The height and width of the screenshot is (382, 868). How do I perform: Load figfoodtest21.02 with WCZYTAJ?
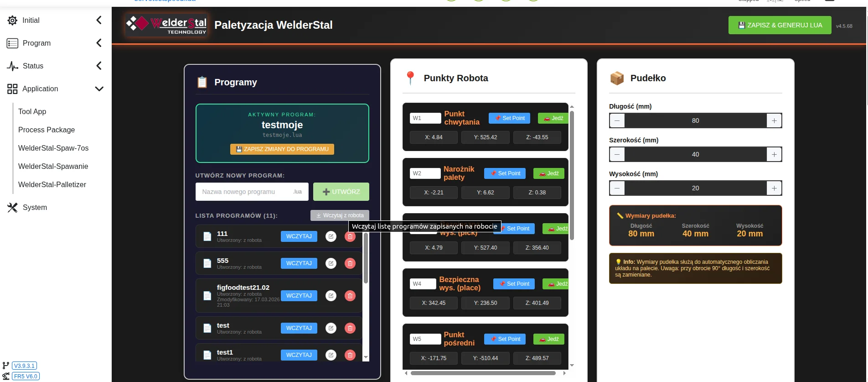(299, 296)
